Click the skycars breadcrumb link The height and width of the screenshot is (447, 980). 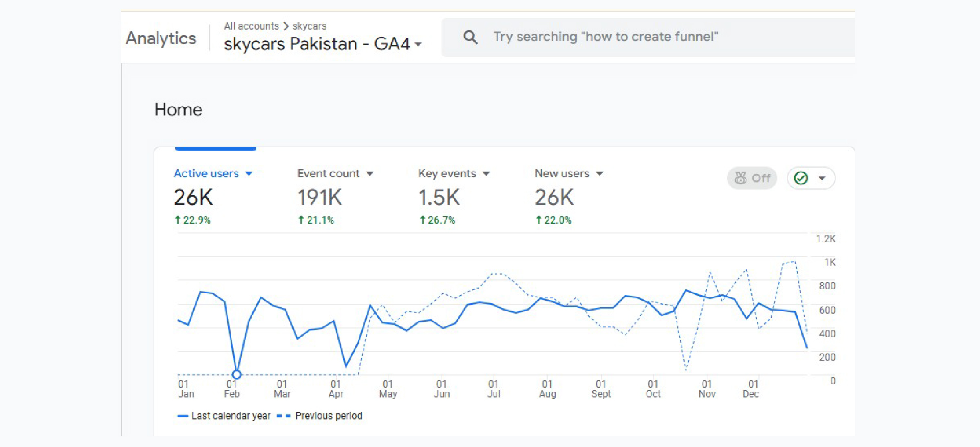pyautogui.click(x=309, y=26)
